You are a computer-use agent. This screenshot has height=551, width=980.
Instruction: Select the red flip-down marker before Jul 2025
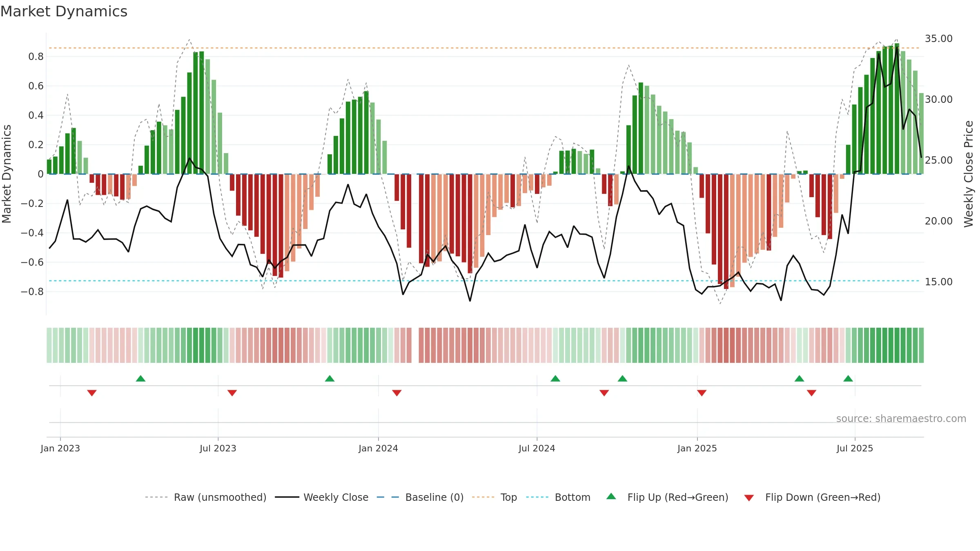click(812, 393)
